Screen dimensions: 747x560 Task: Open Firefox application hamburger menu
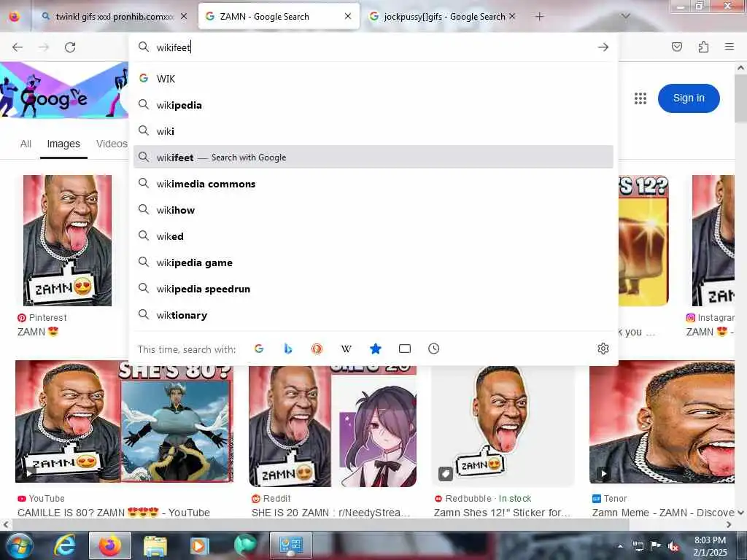click(729, 47)
